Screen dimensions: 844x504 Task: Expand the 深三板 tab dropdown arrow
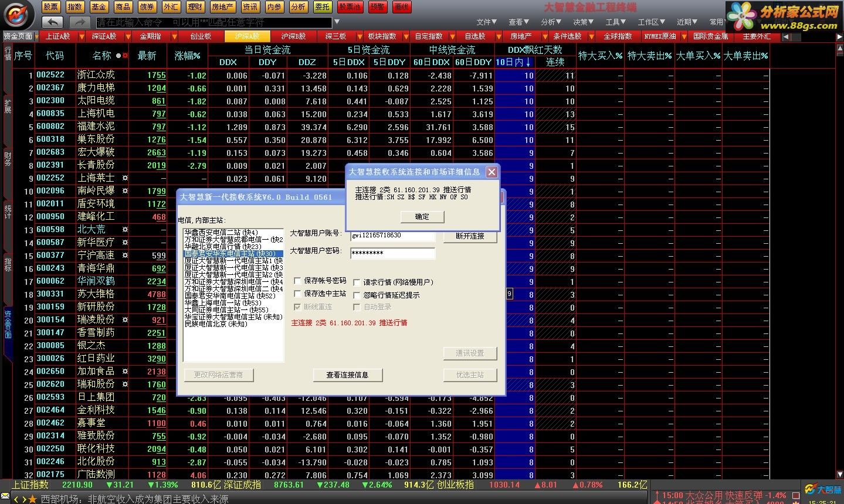358,36
